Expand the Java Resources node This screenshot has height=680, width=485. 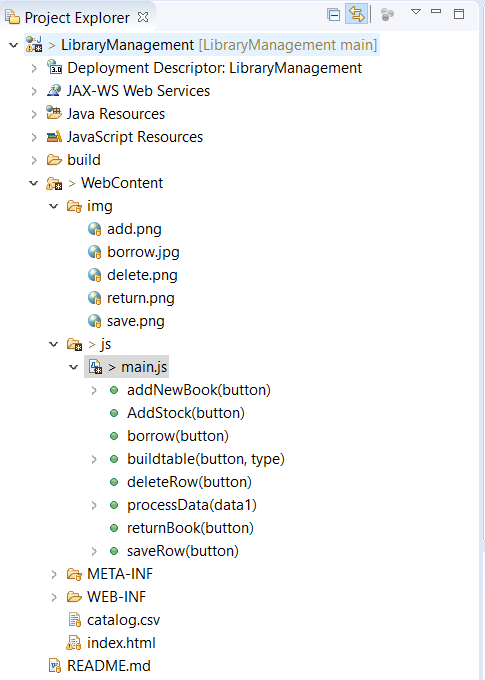coord(34,114)
